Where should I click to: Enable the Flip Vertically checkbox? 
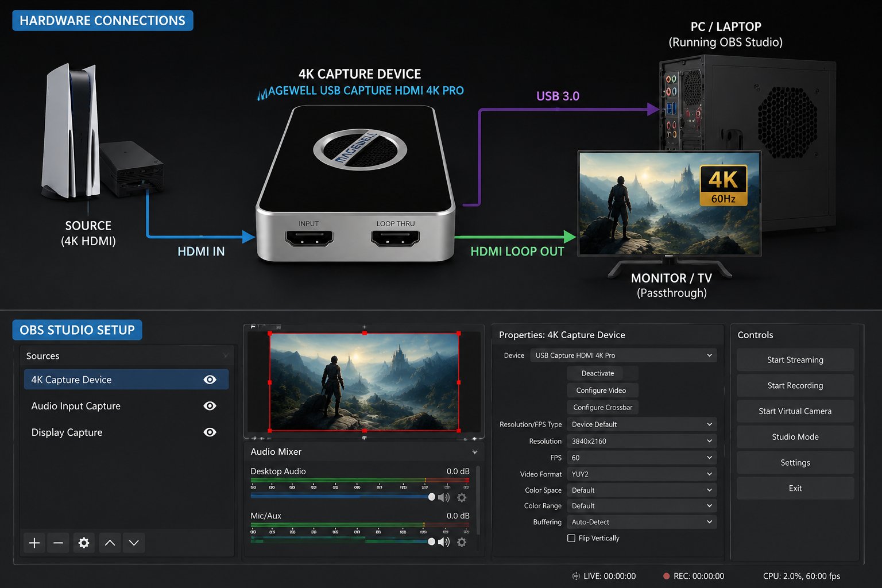click(x=571, y=538)
